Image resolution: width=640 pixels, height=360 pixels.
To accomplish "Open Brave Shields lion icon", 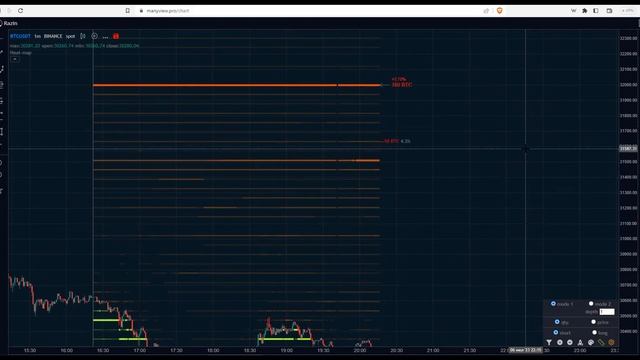I will tap(499, 11).
